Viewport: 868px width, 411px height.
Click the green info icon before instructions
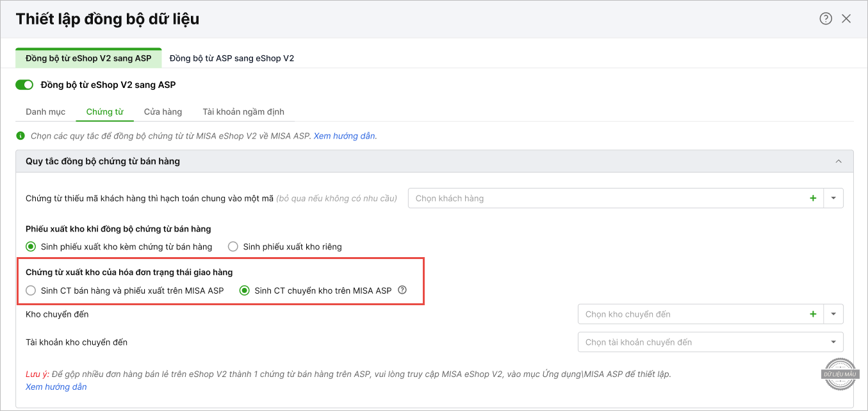[x=20, y=136]
